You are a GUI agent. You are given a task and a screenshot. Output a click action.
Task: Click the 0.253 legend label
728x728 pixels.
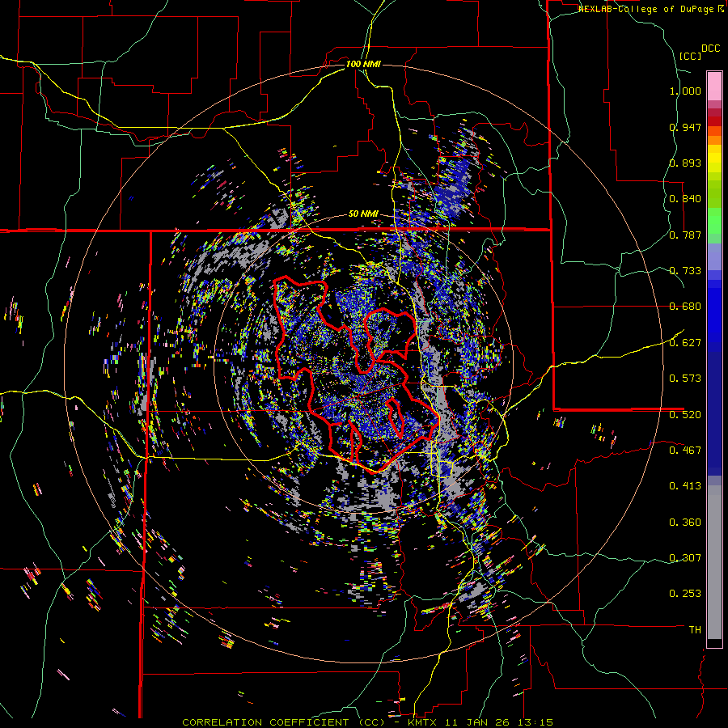click(685, 594)
